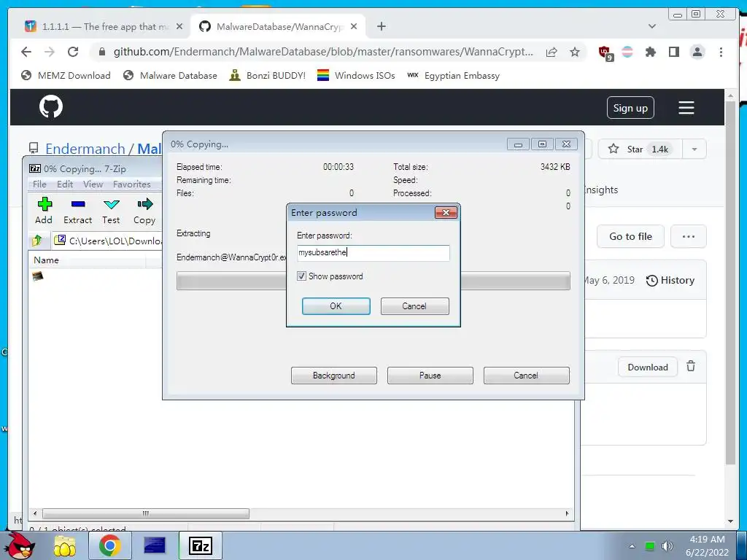The image size is (747, 560).
Task: Expand the Star dropdown arrow
Action: pos(694,149)
